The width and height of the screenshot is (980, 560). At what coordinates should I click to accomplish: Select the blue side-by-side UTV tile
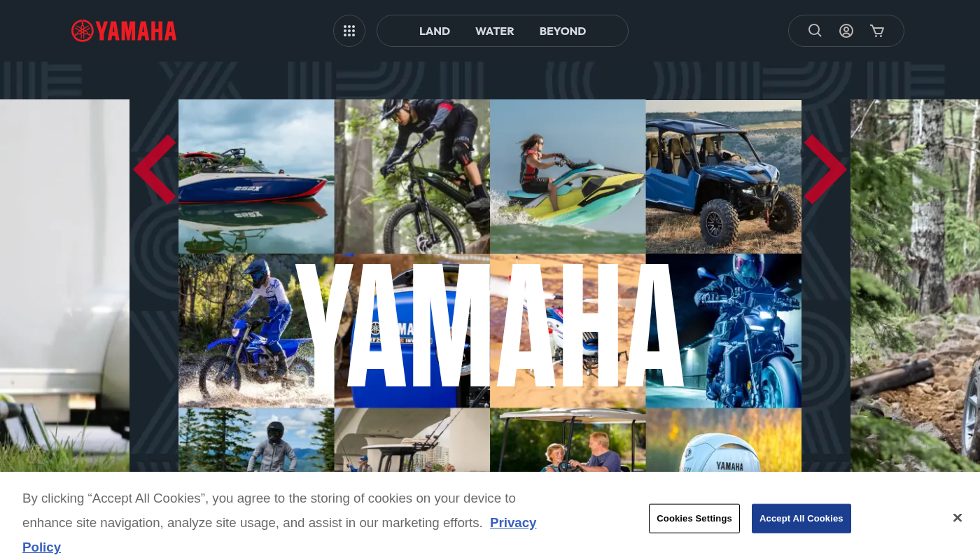[724, 176]
